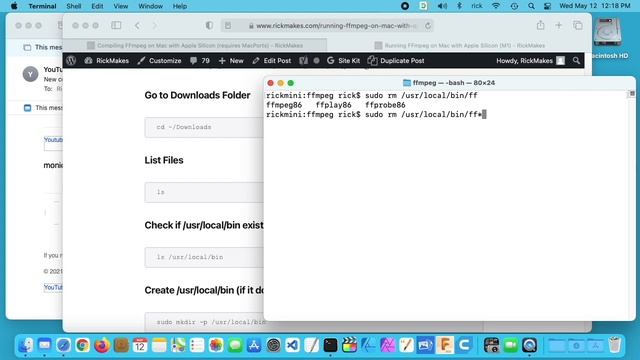
Task: Switch to Compiling FFmpeg on Mac tab
Action: click(195, 45)
